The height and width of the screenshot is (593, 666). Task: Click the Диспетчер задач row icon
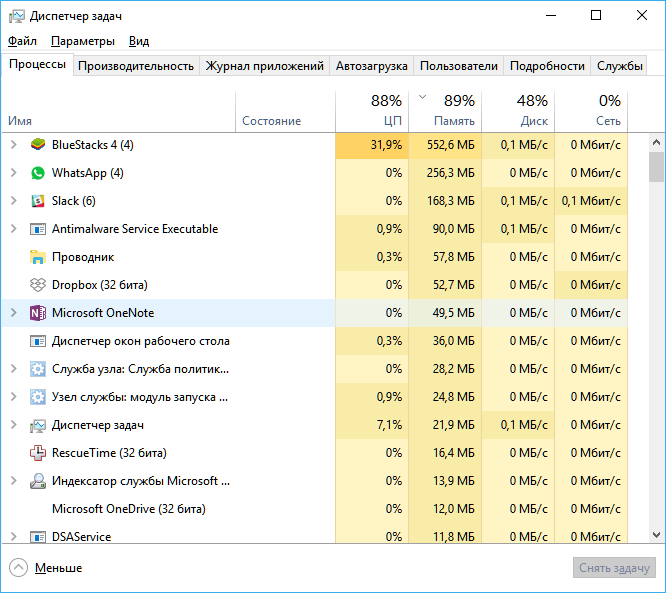[38, 425]
